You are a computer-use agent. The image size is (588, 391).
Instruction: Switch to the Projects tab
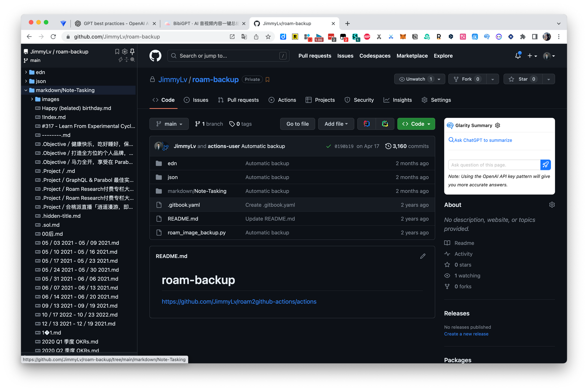pyautogui.click(x=320, y=100)
